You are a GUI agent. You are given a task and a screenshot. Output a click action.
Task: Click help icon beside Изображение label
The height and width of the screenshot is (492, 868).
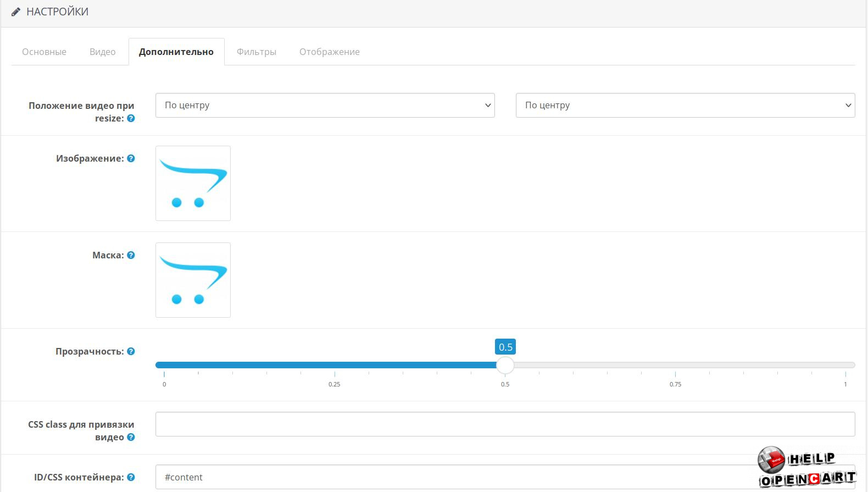(131, 158)
